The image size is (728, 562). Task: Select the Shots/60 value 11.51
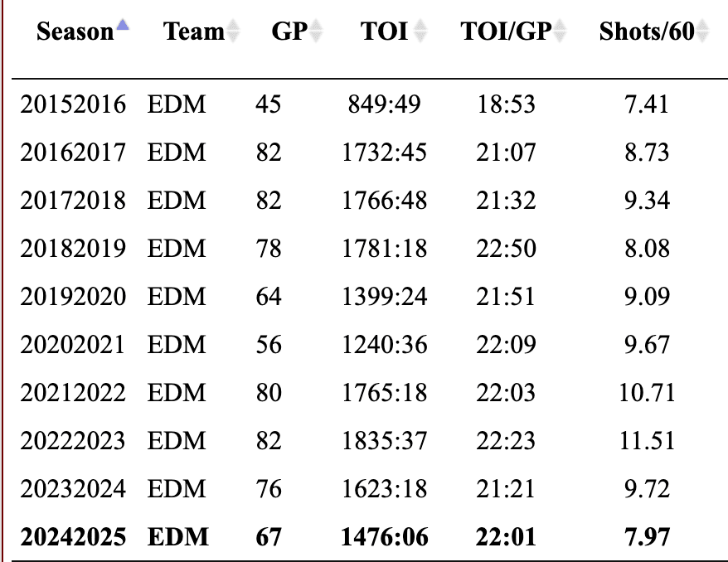click(647, 441)
